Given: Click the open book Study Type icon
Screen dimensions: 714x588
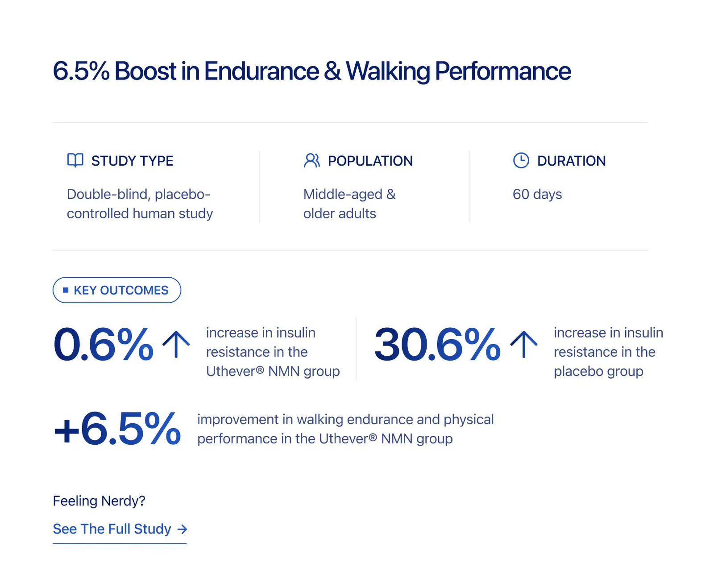Looking at the screenshot, I should pyautogui.click(x=75, y=160).
